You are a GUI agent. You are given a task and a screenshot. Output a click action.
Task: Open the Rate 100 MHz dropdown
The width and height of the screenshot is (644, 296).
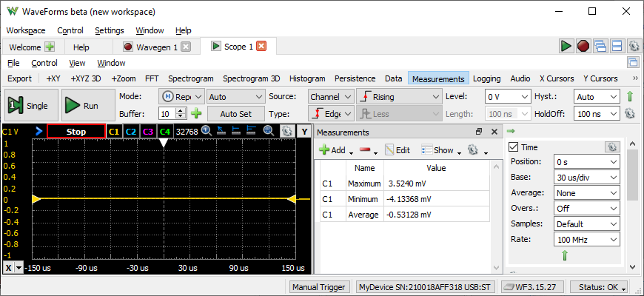pyautogui.click(x=586, y=240)
